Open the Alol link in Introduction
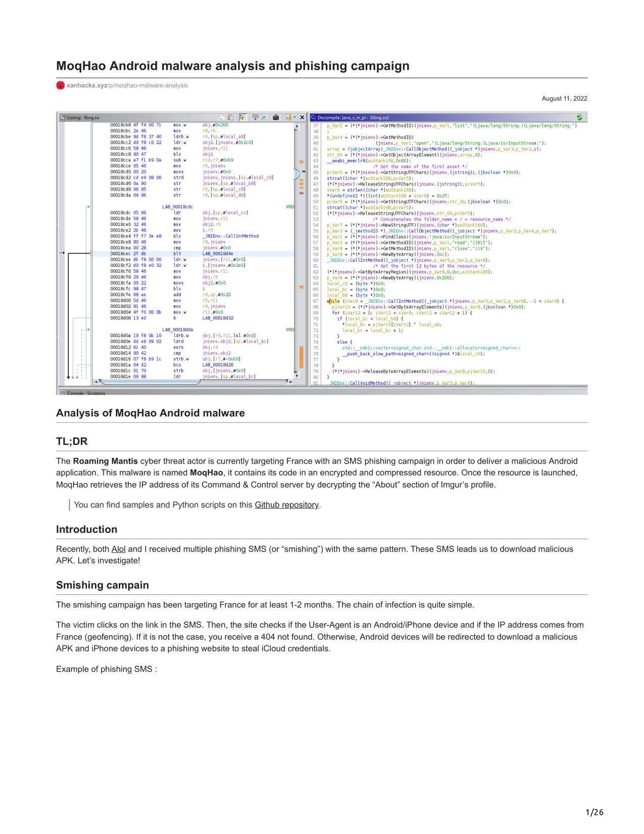Image resolution: width=644 pixels, height=834 pixels. (x=119, y=549)
